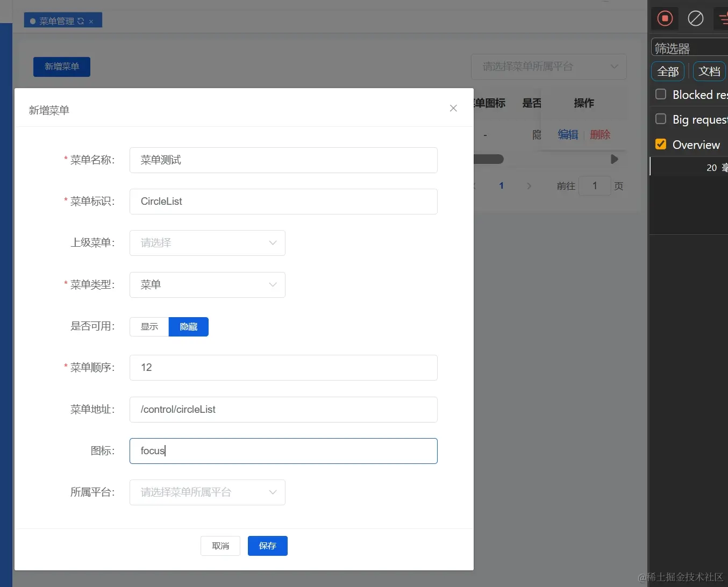Open the 上级菜单 dropdown
728x587 pixels.
[x=208, y=243]
